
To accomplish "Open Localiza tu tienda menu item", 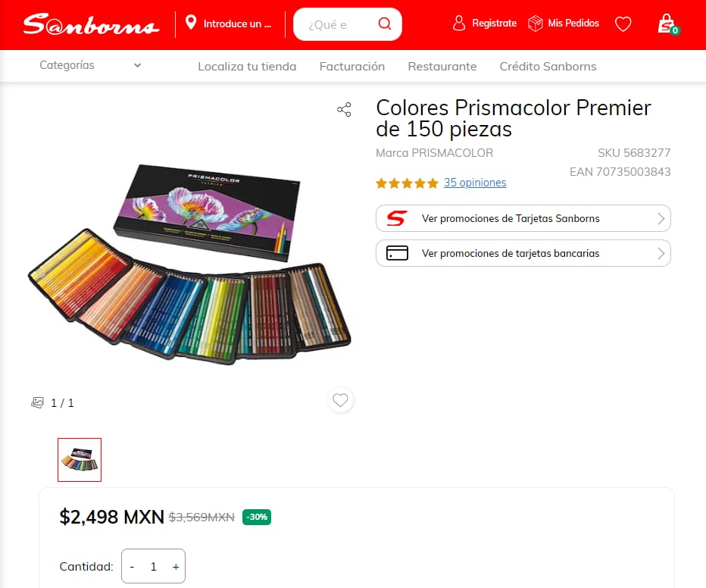I will [247, 66].
